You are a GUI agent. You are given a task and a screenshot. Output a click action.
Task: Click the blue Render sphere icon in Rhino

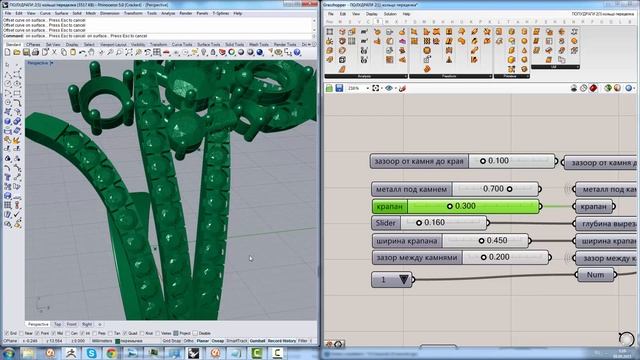[x=260, y=52]
